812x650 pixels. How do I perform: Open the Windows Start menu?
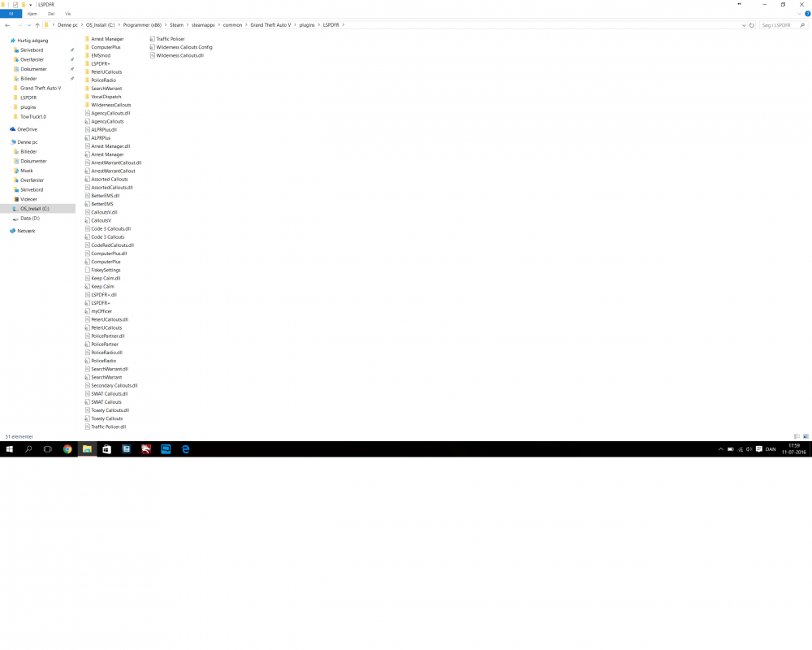coord(9,449)
